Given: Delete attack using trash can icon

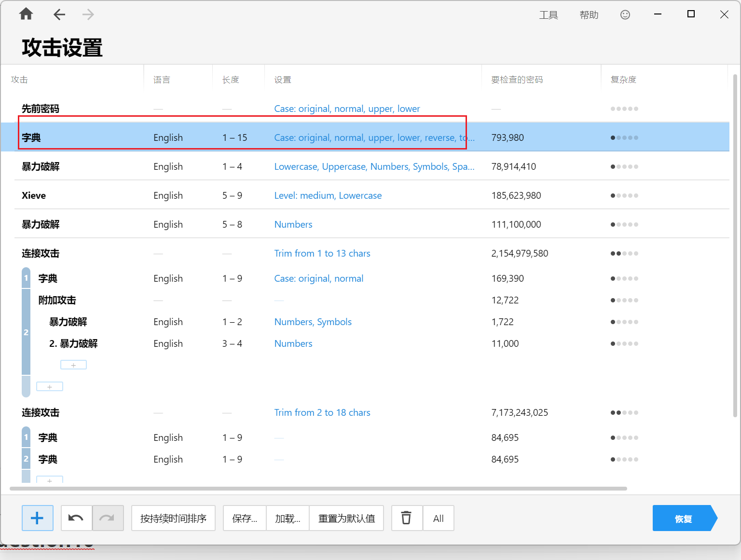Looking at the screenshot, I should point(407,518).
